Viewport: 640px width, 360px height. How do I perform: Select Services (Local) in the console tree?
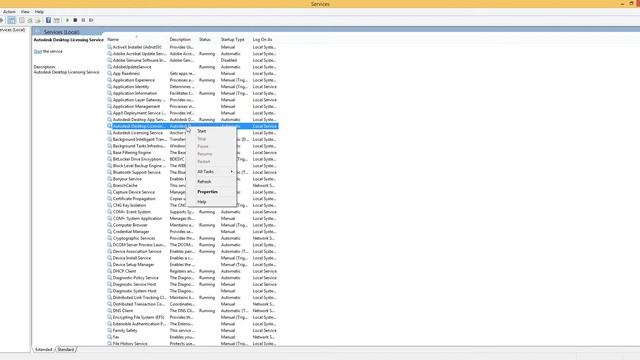click(x=13, y=30)
